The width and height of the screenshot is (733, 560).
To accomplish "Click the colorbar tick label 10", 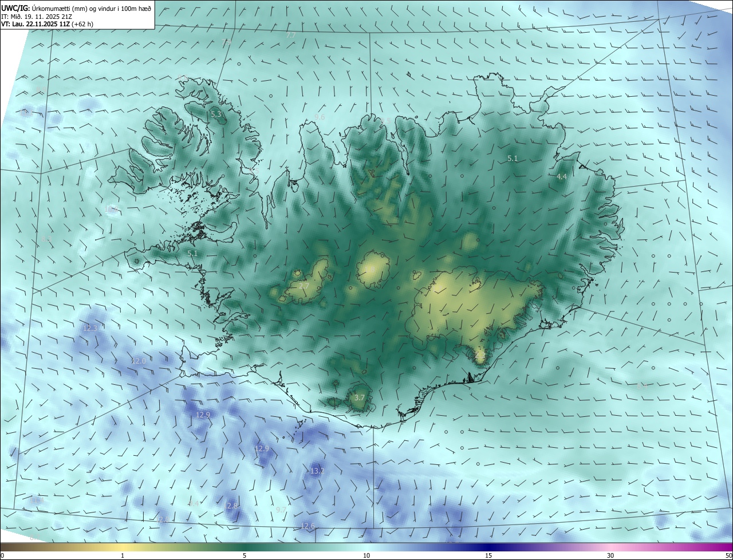I will [366, 555].
